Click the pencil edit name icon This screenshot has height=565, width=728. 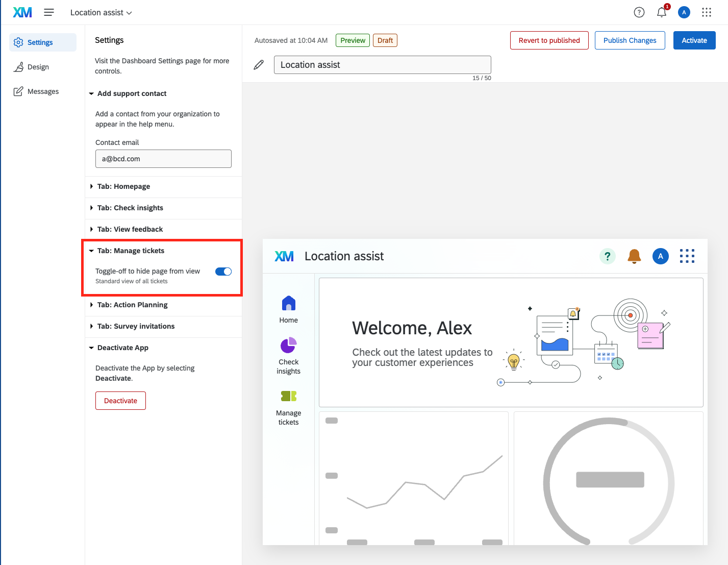(259, 65)
